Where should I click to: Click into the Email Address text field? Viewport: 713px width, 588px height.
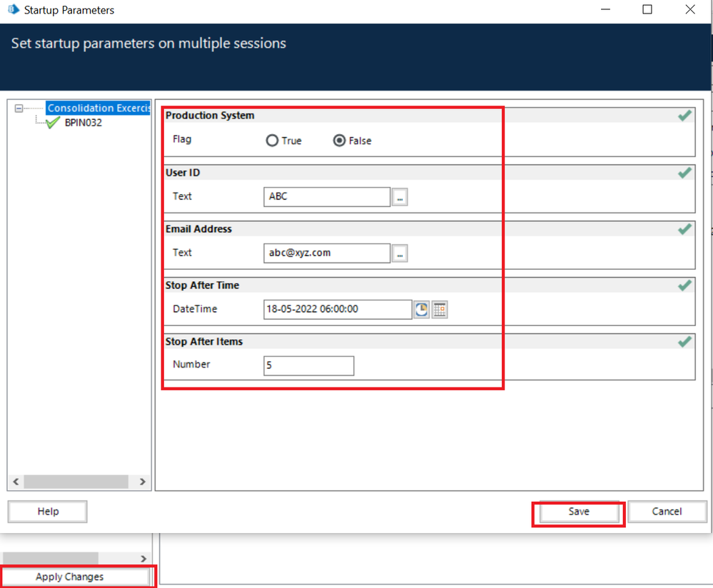(326, 253)
